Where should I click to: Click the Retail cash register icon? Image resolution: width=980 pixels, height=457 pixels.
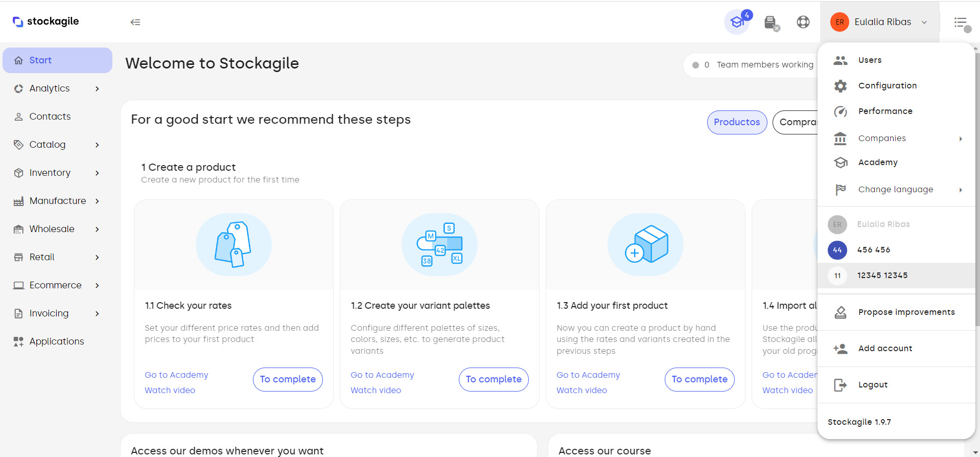[19, 257]
